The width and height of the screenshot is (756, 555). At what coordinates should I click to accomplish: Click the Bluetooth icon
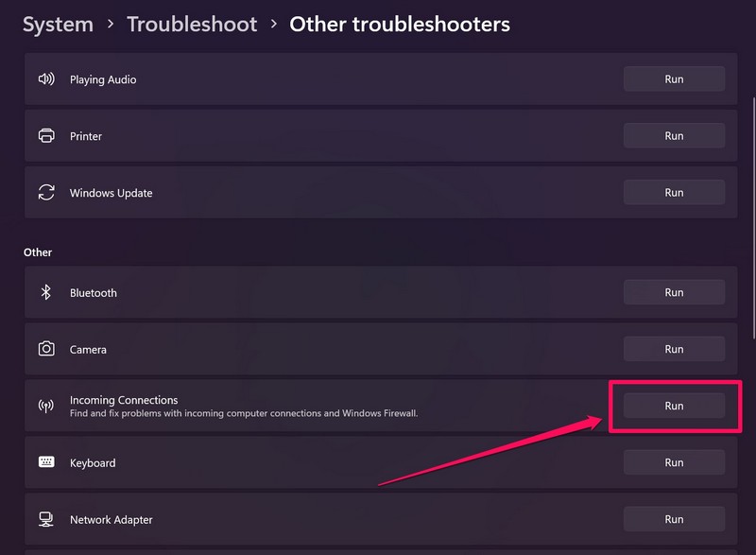46,293
